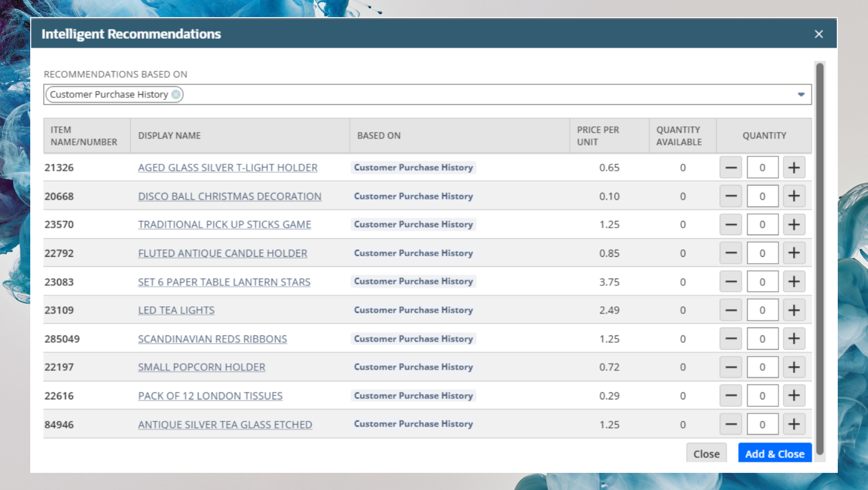The image size is (868, 490).
Task: Open Fluted Antique Candle Holder item
Action: point(222,253)
